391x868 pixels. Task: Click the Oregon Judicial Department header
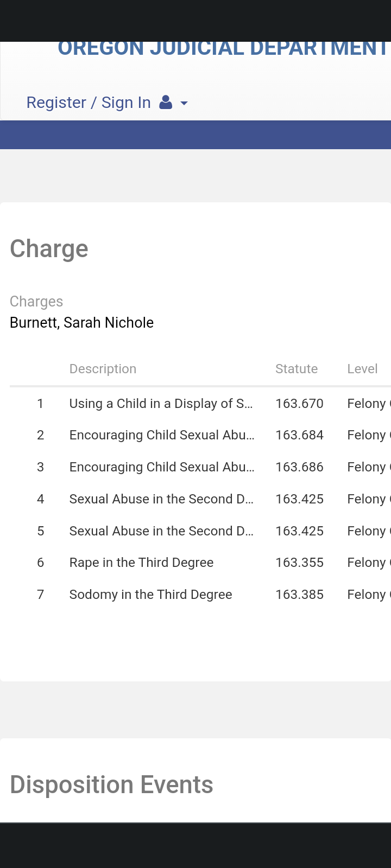coord(223,48)
